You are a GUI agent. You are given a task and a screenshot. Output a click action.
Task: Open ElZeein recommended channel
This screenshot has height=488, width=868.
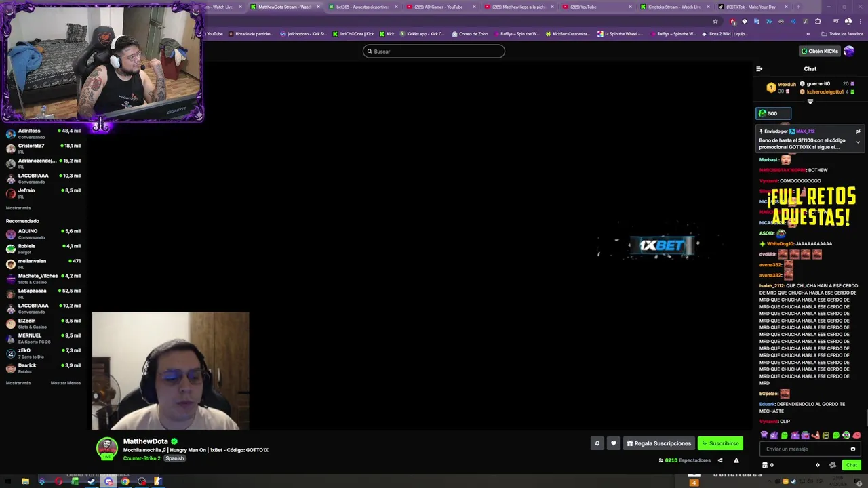(x=43, y=323)
